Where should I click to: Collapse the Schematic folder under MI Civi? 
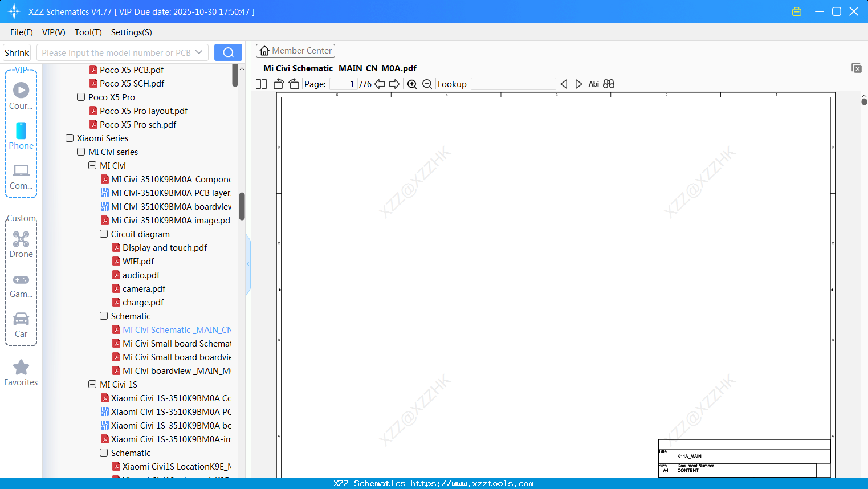point(104,316)
